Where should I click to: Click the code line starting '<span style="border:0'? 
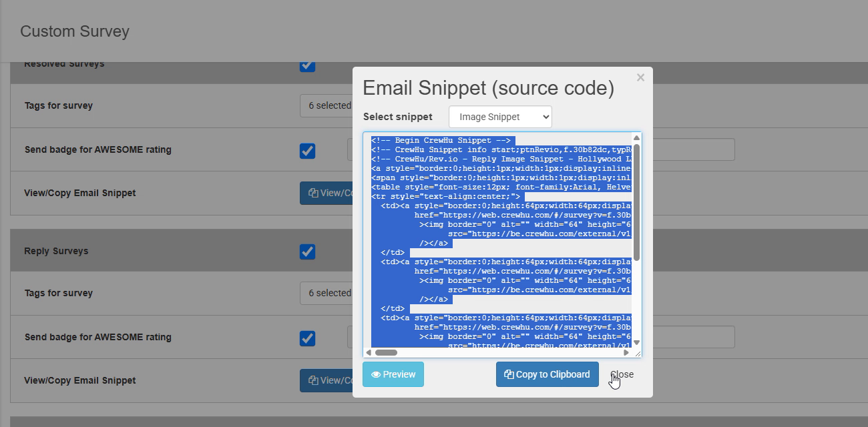pos(501,178)
